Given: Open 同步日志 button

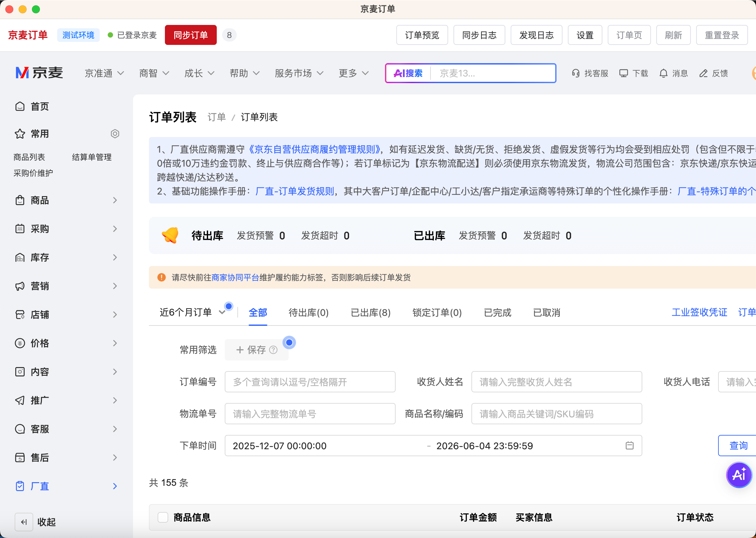Looking at the screenshot, I should pyautogui.click(x=479, y=35).
